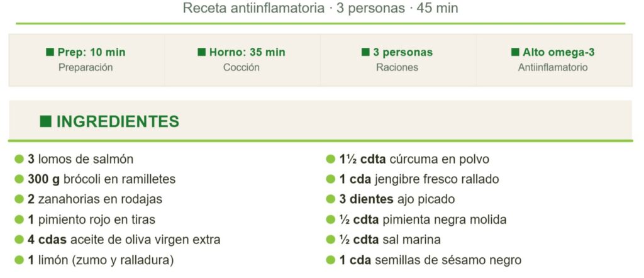
Task: Click the bullet next to semillas de sésamo negro
Action: click(x=331, y=260)
